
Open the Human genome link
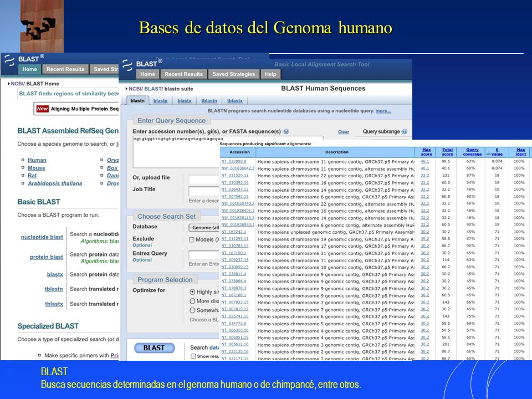click(37, 160)
